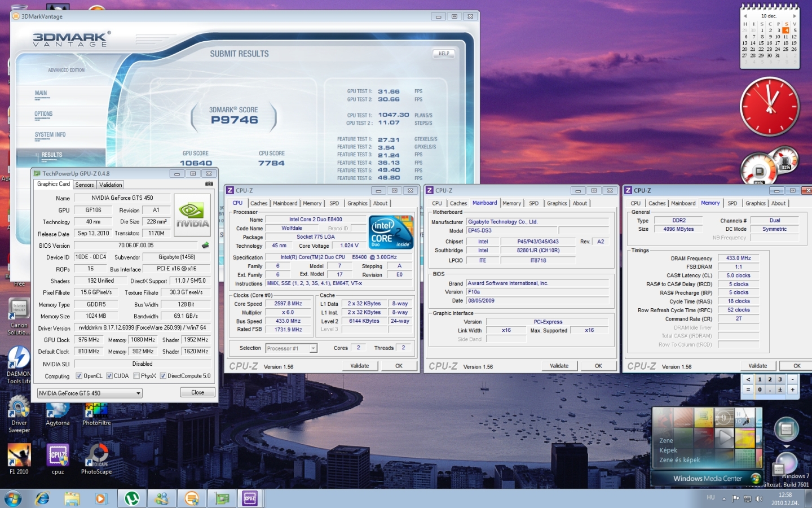Switch to the CPU-Z taskbar button
Viewport: 812px width, 508px height.
point(250,498)
